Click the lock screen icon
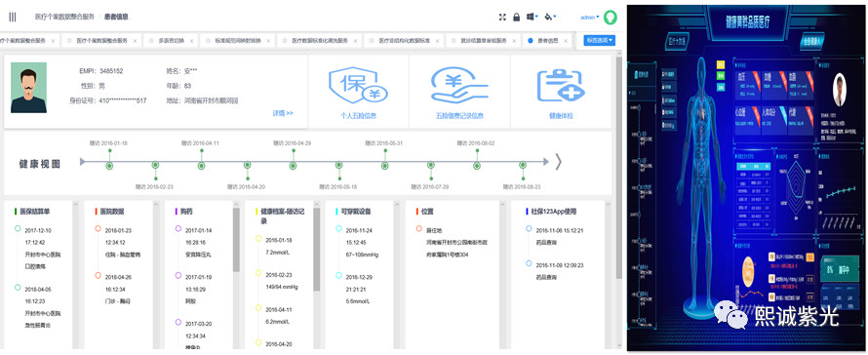 click(x=517, y=18)
